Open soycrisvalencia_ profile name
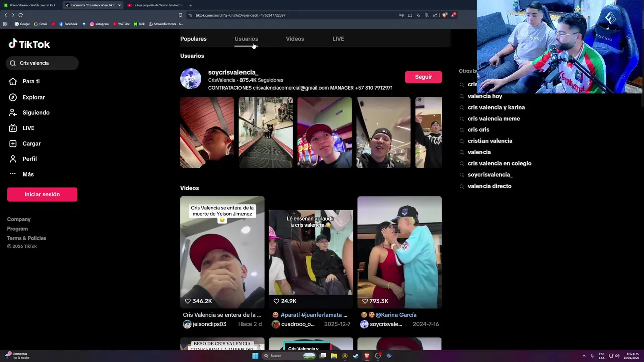This screenshot has width=644, height=362. click(233, 72)
